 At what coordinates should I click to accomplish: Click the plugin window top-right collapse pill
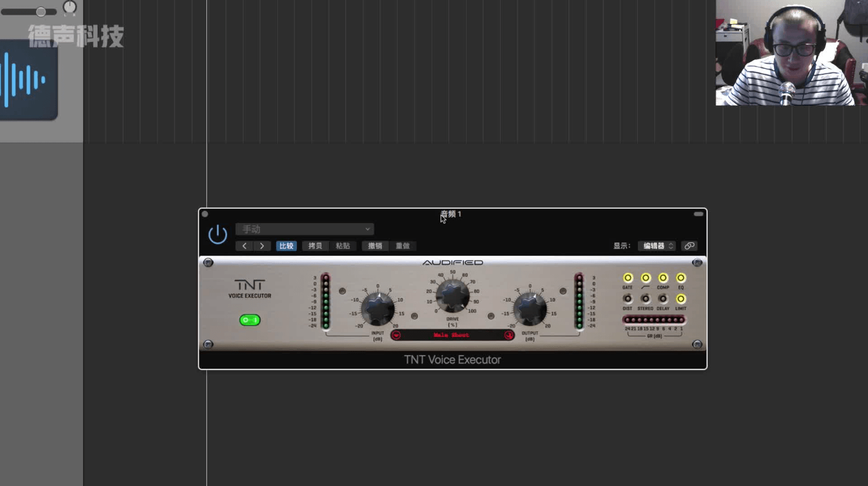pos(699,214)
